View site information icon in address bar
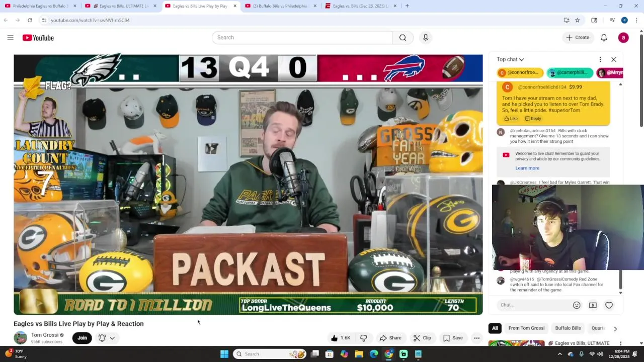This screenshot has height=362, width=644. (x=44, y=20)
